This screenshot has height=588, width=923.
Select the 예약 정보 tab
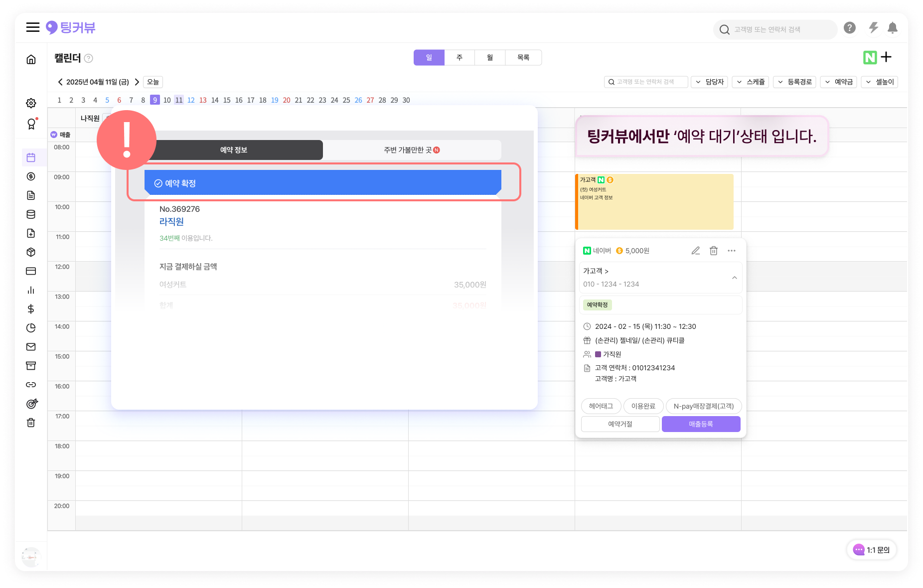(x=234, y=150)
